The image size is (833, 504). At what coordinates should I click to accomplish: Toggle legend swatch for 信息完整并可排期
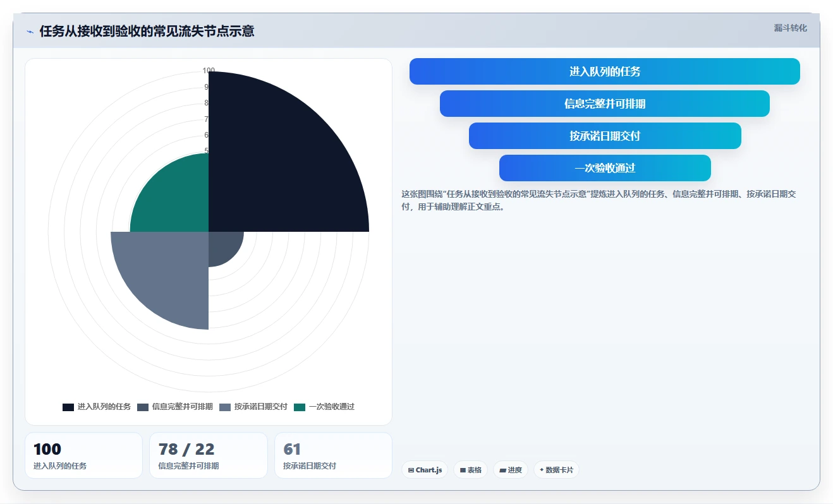(x=143, y=407)
